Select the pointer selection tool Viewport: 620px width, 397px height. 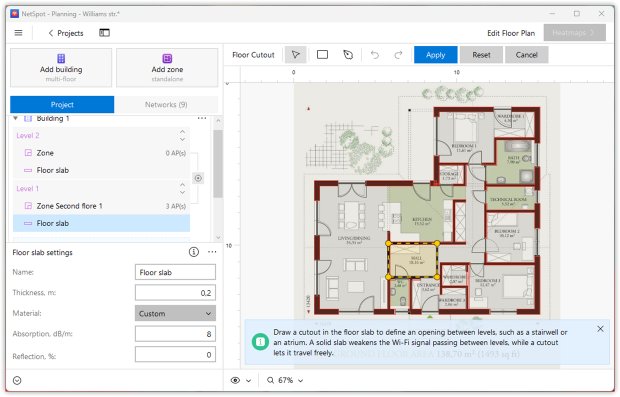[295, 55]
